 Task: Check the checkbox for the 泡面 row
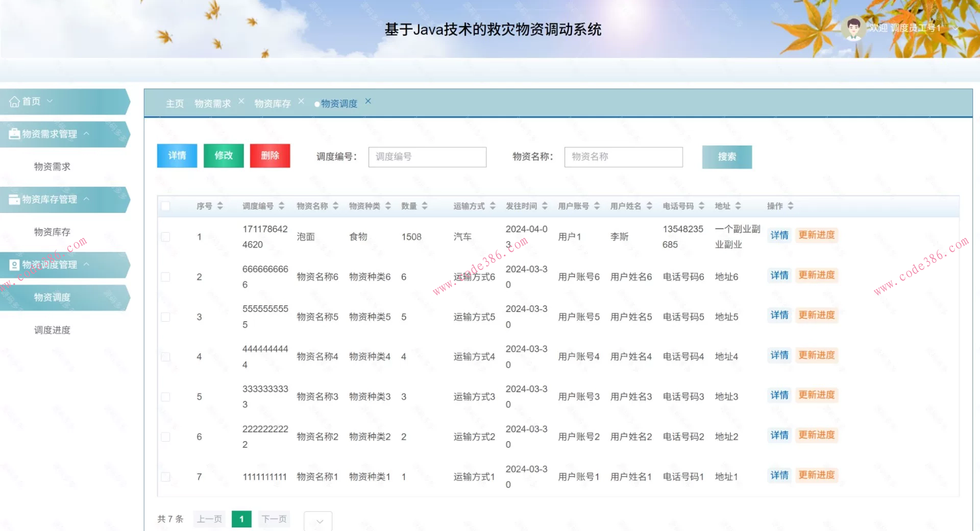click(165, 236)
